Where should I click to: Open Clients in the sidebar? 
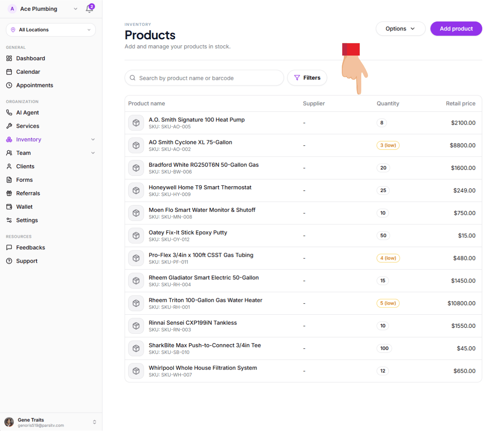[x=25, y=167]
